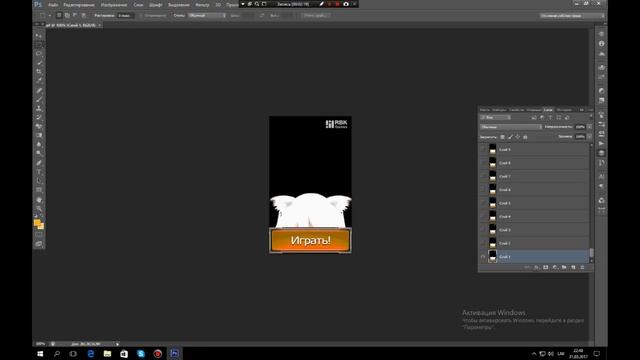Select the Blur tool

pyautogui.click(x=39, y=144)
